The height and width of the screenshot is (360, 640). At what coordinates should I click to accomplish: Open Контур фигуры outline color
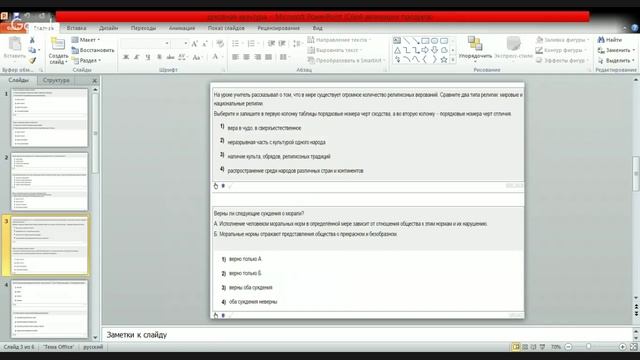[x=562, y=50]
